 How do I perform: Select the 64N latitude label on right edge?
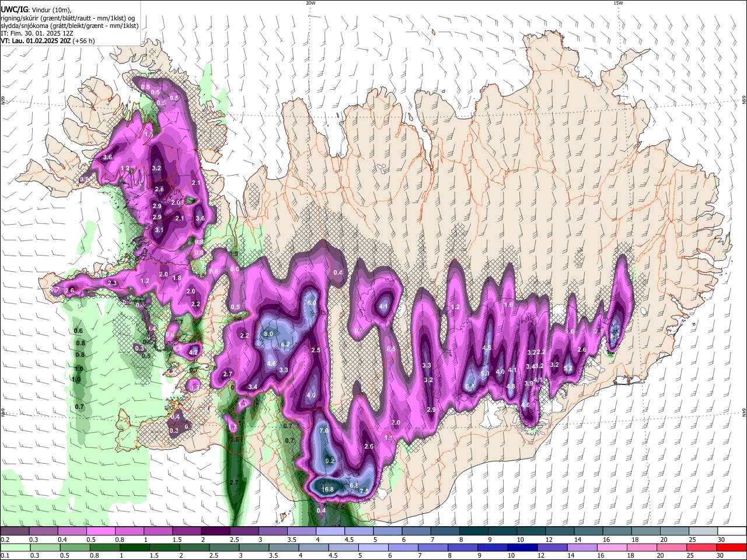click(744, 413)
